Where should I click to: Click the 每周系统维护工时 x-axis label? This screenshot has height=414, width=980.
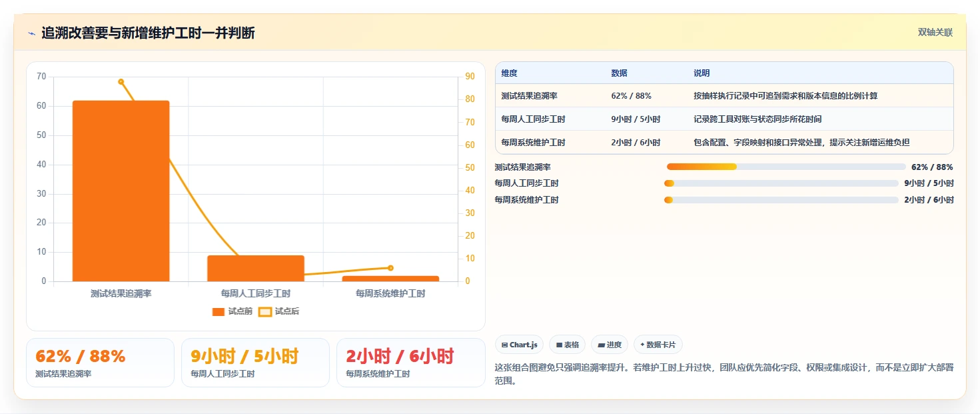(x=390, y=293)
